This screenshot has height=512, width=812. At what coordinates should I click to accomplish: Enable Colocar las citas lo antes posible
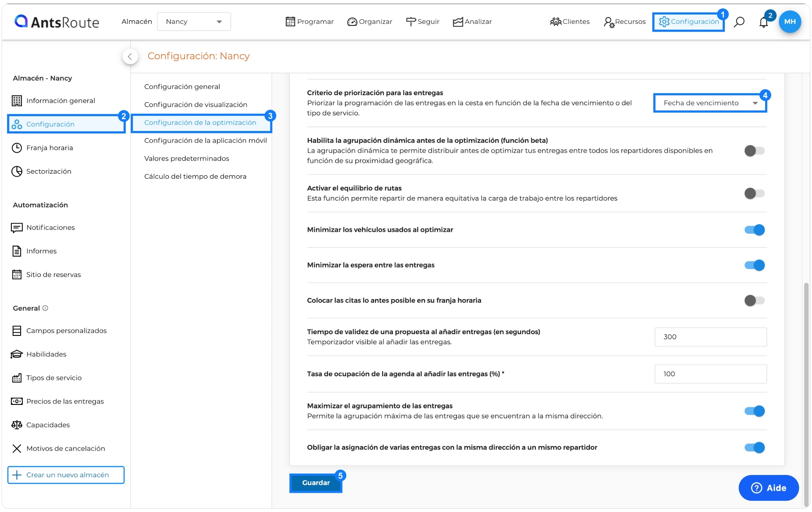(754, 300)
